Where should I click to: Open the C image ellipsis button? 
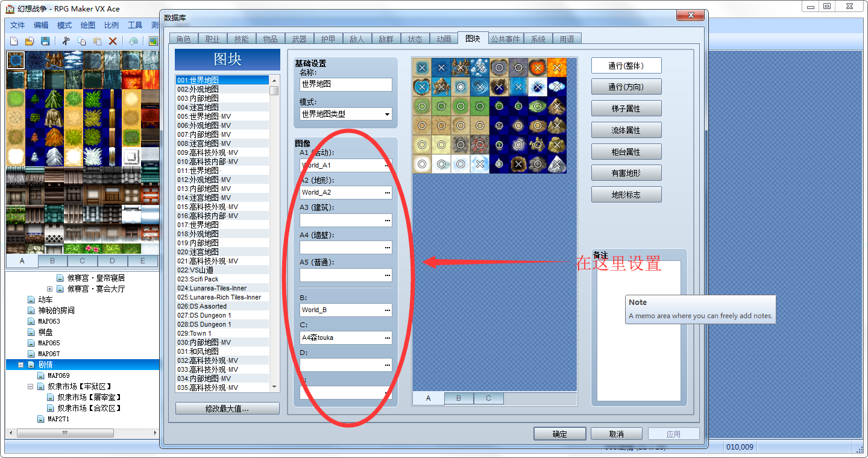click(388, 338)
